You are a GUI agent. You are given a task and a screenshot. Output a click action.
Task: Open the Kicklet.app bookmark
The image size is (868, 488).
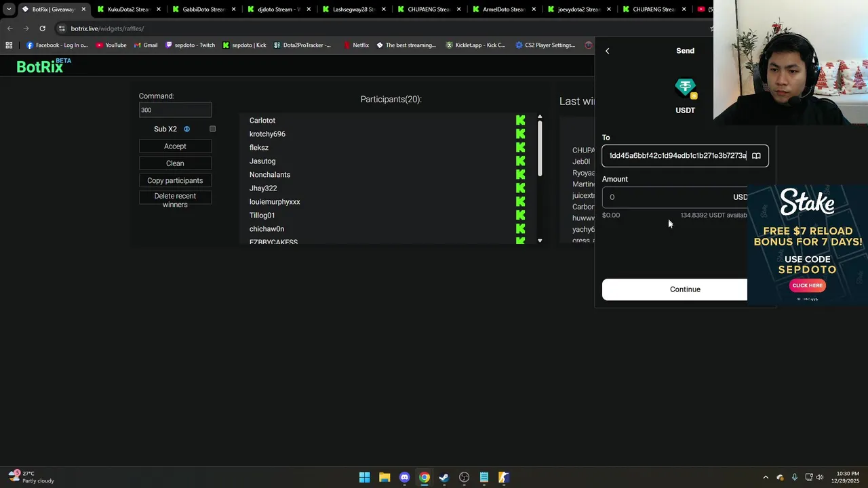tap(475, 45)
